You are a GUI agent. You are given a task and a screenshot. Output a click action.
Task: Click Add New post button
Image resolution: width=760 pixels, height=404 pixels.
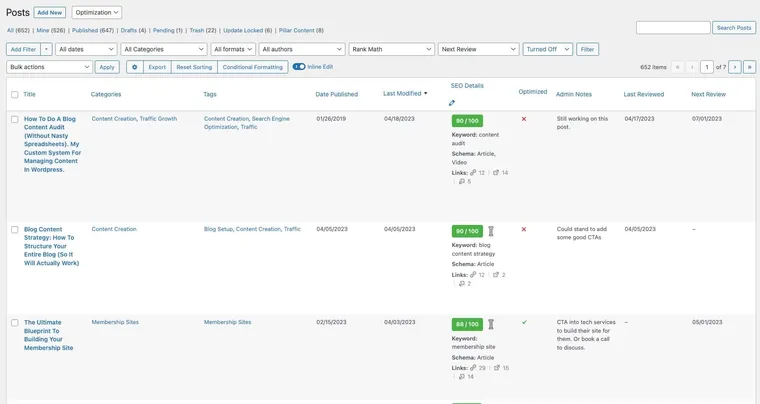click(49, 12)
